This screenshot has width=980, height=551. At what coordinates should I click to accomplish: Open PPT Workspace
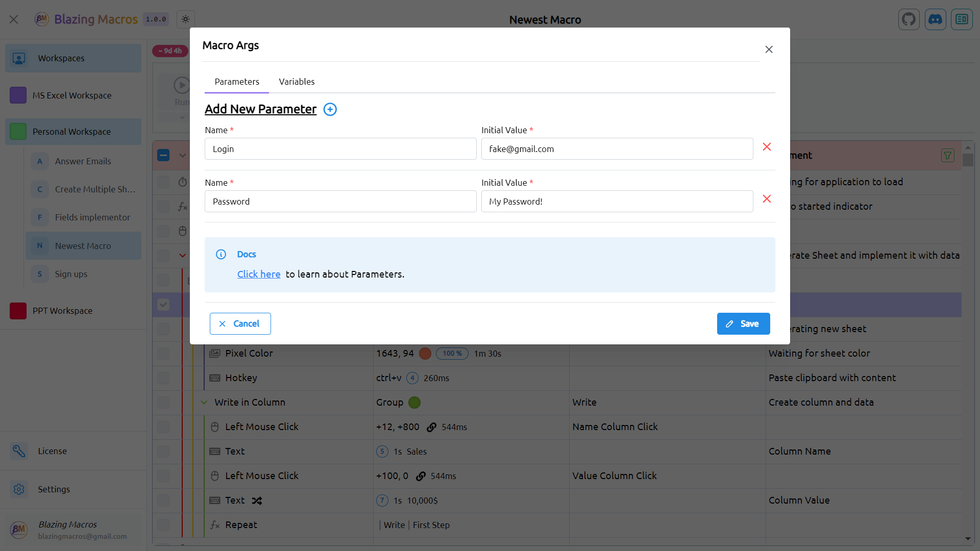[73, 311]
